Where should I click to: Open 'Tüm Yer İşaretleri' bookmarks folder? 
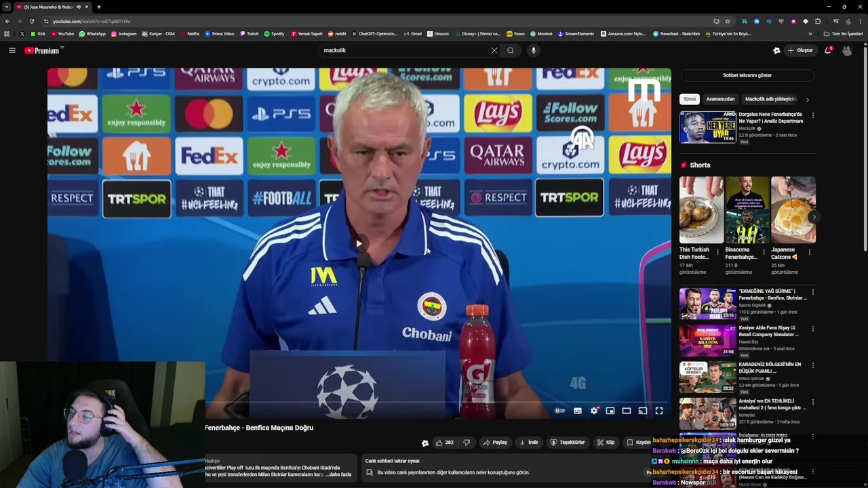(x=844, y=33)
